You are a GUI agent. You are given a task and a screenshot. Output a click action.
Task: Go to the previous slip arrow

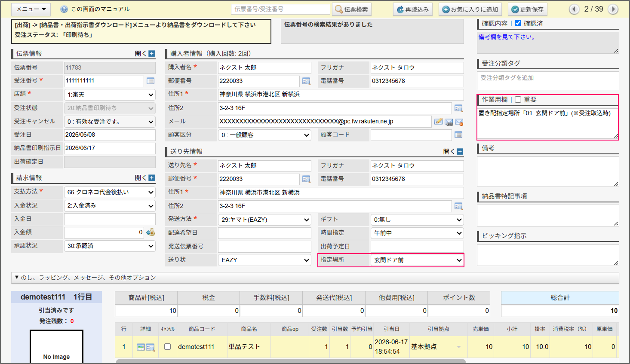pyautogui.click(x=574, y=9)
